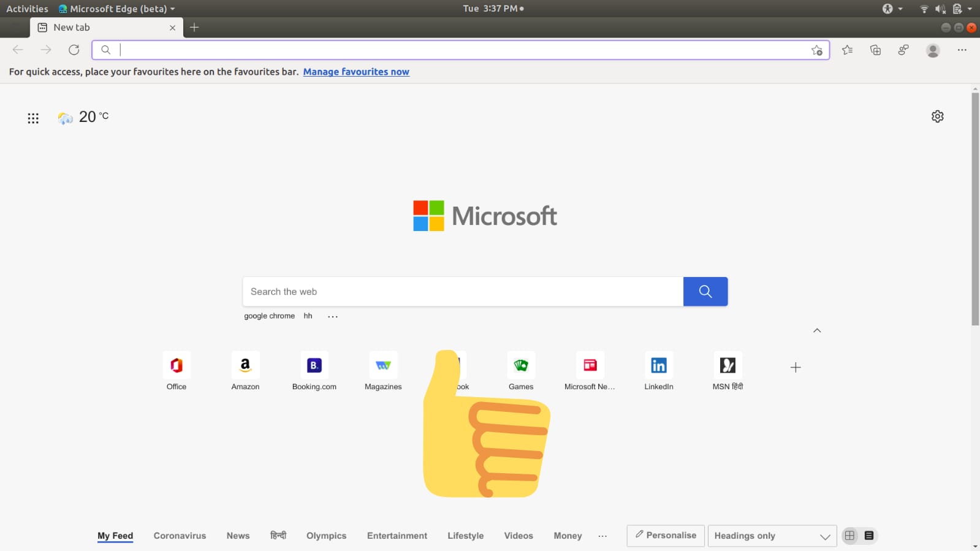The width and height of the screenshot is (980, 551).
Task: Collapse the quick links section chevron
Action: click(x=817, y=330)
